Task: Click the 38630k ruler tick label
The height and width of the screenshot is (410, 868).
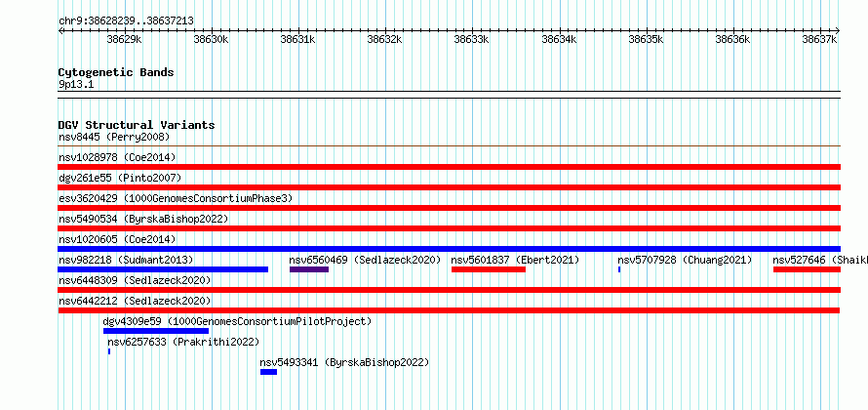Action: 211,39
